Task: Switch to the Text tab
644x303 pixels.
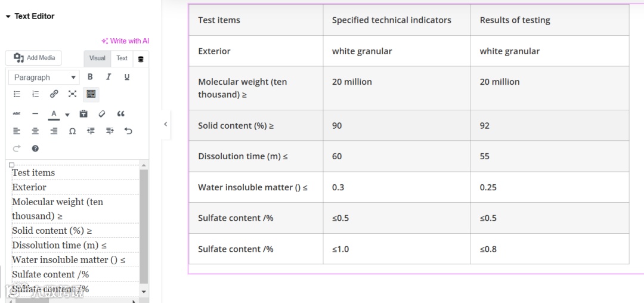Action: (122, 58)
